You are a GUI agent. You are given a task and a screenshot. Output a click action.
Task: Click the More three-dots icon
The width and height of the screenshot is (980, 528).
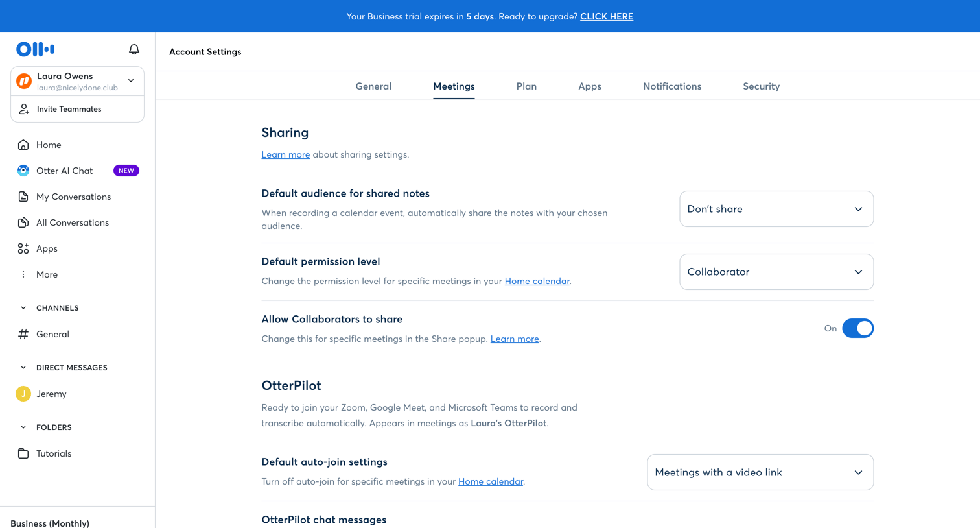(23, 274)
